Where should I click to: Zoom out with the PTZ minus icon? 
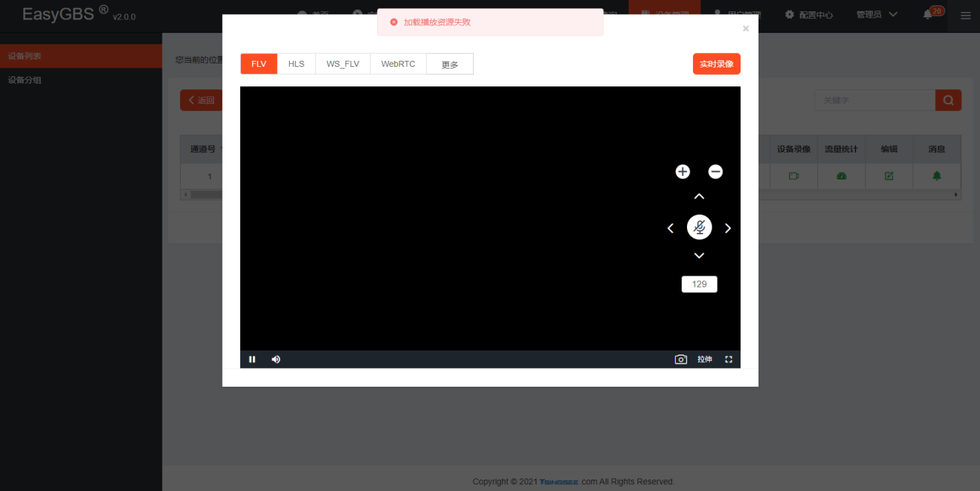coord(716,172)
